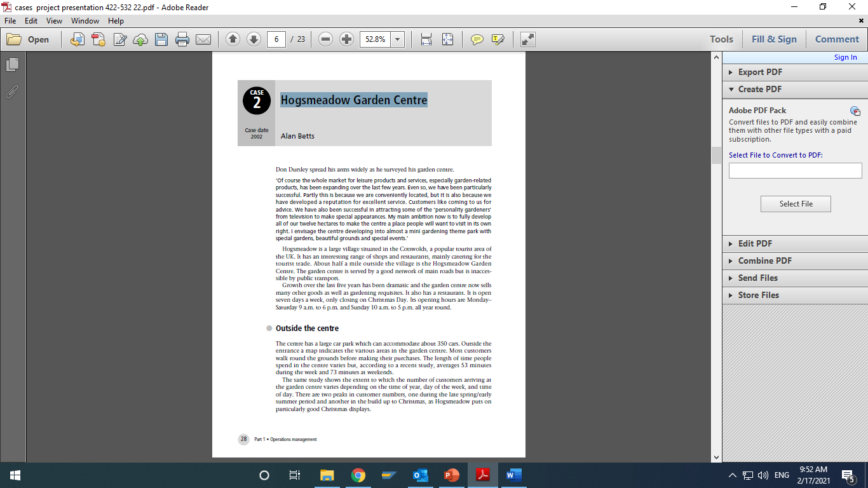Select the highlight text tool
Viewport: 868px width, 488px height.
498,39
